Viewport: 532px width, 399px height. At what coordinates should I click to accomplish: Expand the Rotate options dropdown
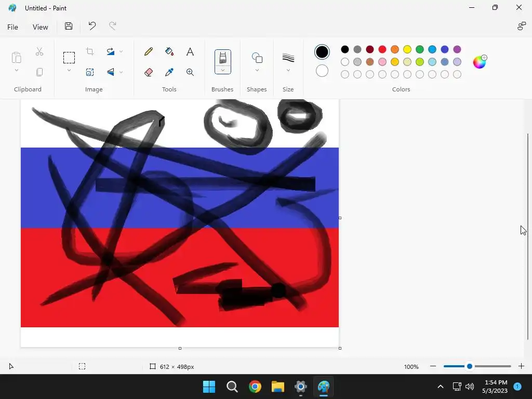(x=121, y=51)
